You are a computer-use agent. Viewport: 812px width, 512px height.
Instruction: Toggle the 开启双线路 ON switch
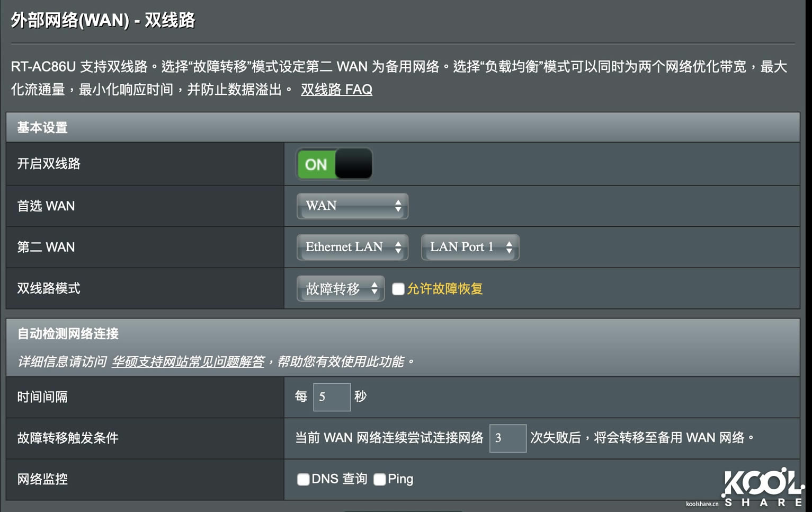pyautogui.click(x=334, y=164)
